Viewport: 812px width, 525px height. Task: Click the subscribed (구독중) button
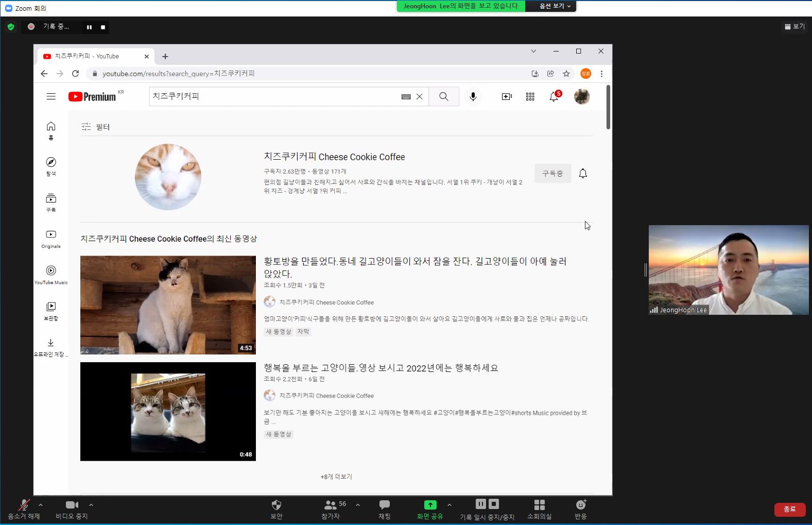(x=552, y=174)
